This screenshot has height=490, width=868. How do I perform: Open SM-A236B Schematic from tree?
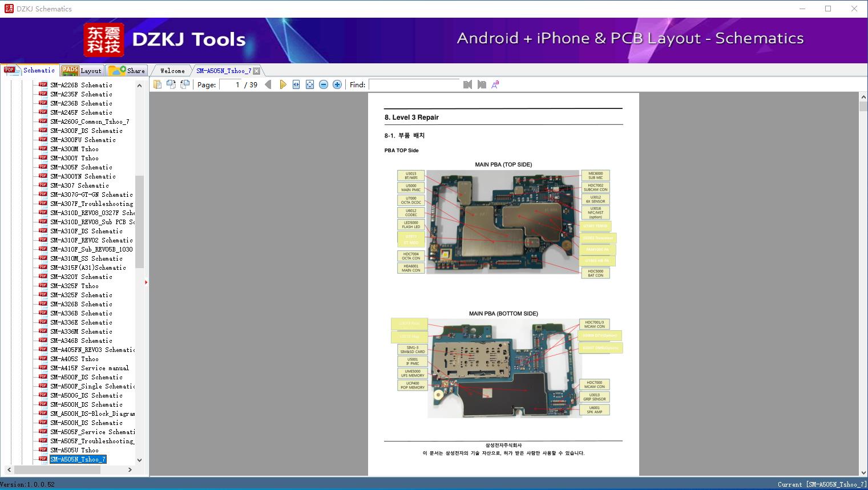(81, 103)
